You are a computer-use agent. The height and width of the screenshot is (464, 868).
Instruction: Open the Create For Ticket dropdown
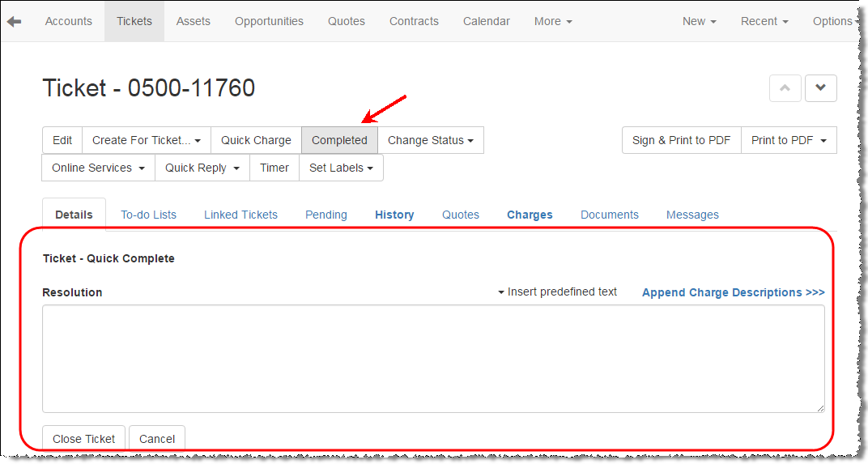tap(146, 140)
